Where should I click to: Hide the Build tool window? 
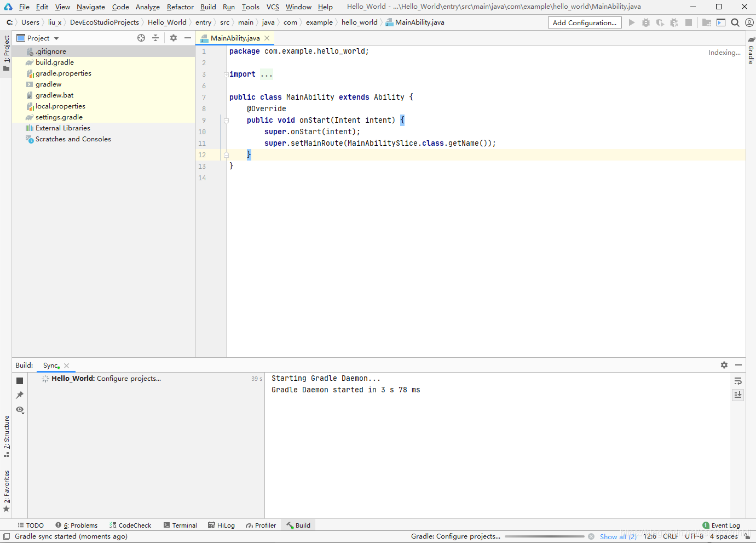738,365
